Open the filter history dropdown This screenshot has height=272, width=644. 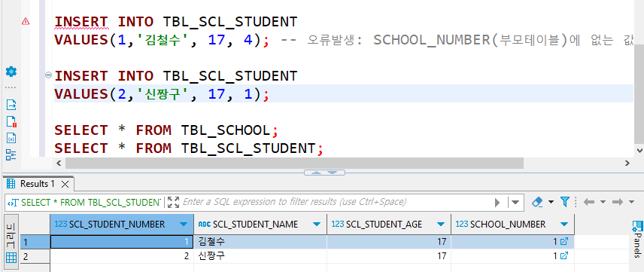[515, 203]
